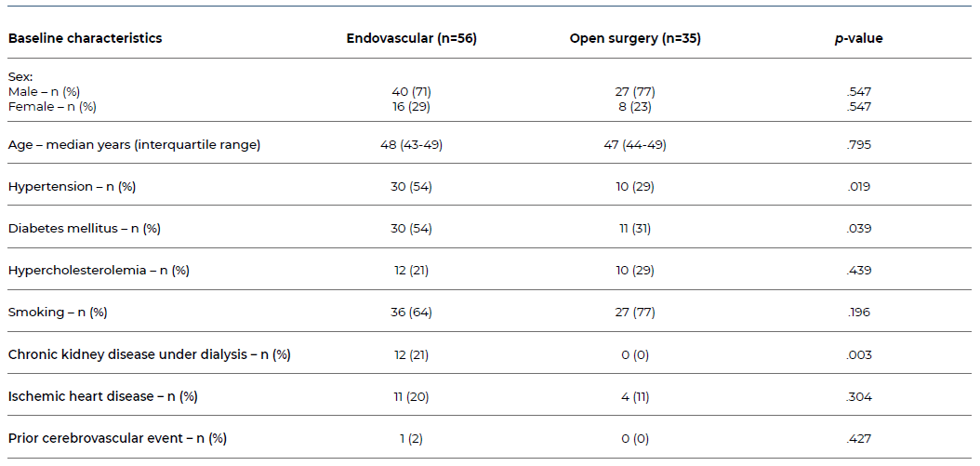Click the p-value column header
980x466 pixels.
click(x=858, y=38)
